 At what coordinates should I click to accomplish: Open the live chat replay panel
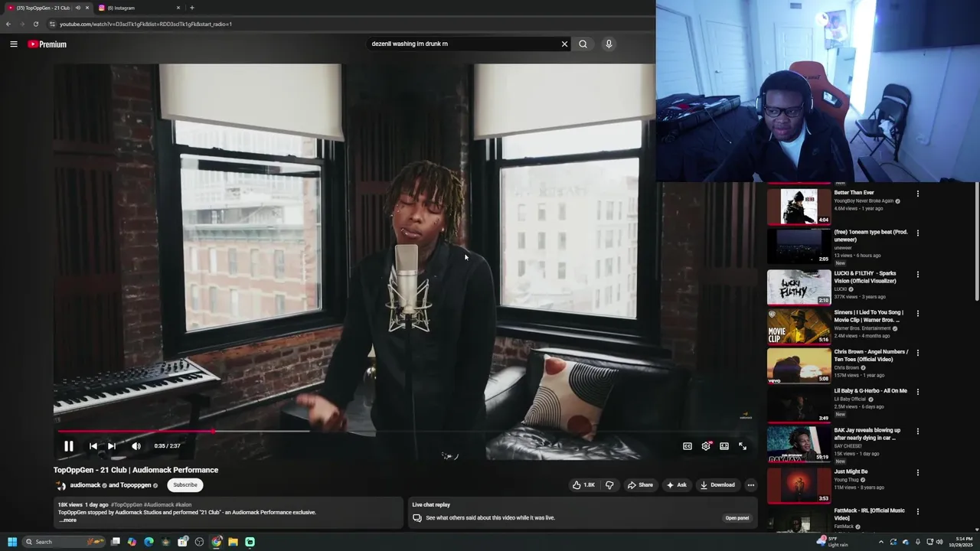pos(737,518)
